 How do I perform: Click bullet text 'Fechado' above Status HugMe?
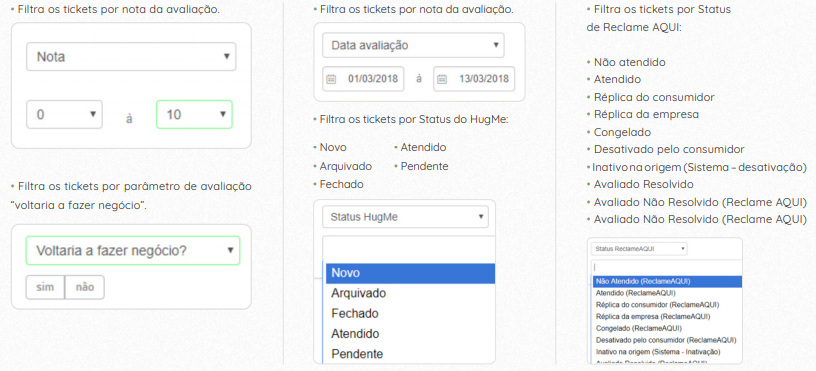pos(341,184)
